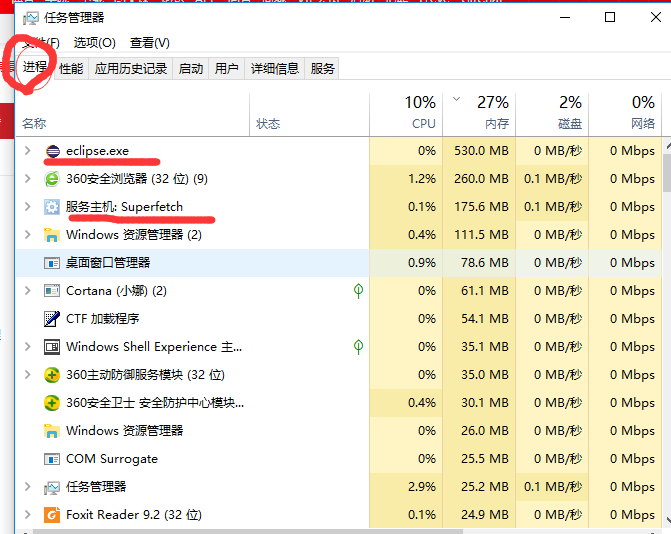This screenshot has height=534, width=671.
Task: Expand the Windows Shell Experience group
Action: 28,347
